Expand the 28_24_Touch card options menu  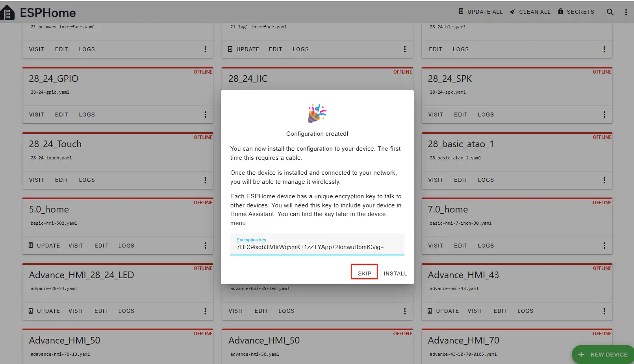tap(205, 180)
